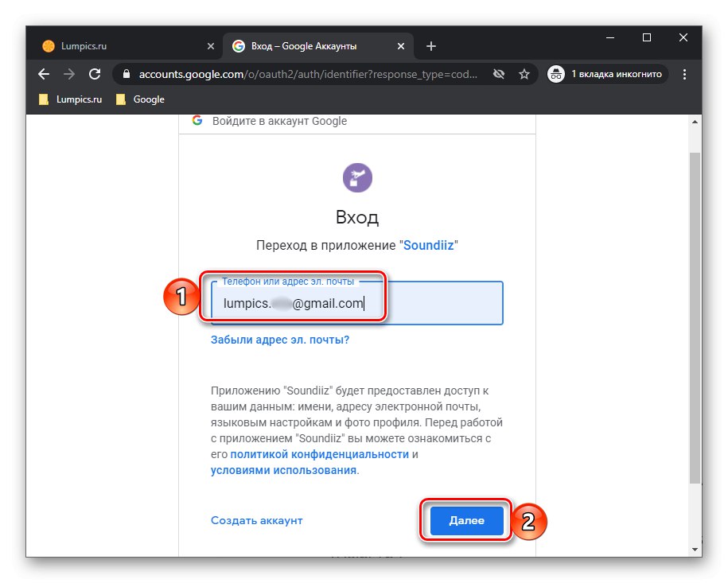Click the blocked third-party cookies eye icon

[499, 74]
